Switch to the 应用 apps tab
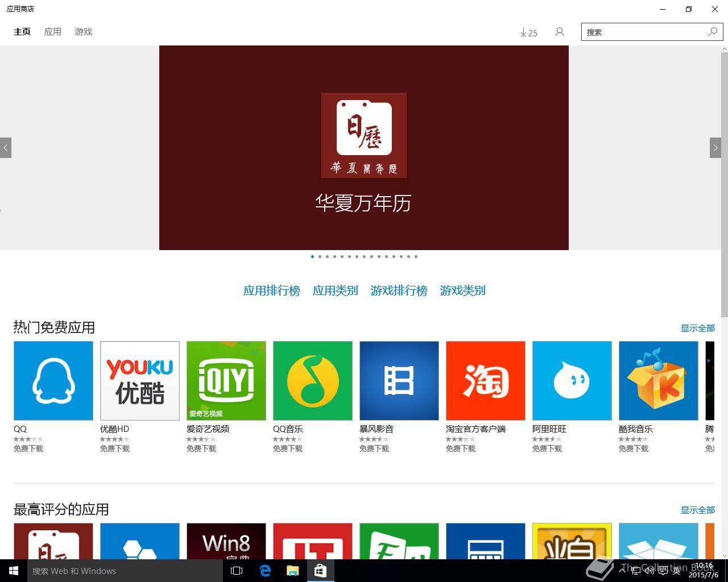The height and width of the screenshot is (582, 728). click(53, 32)
